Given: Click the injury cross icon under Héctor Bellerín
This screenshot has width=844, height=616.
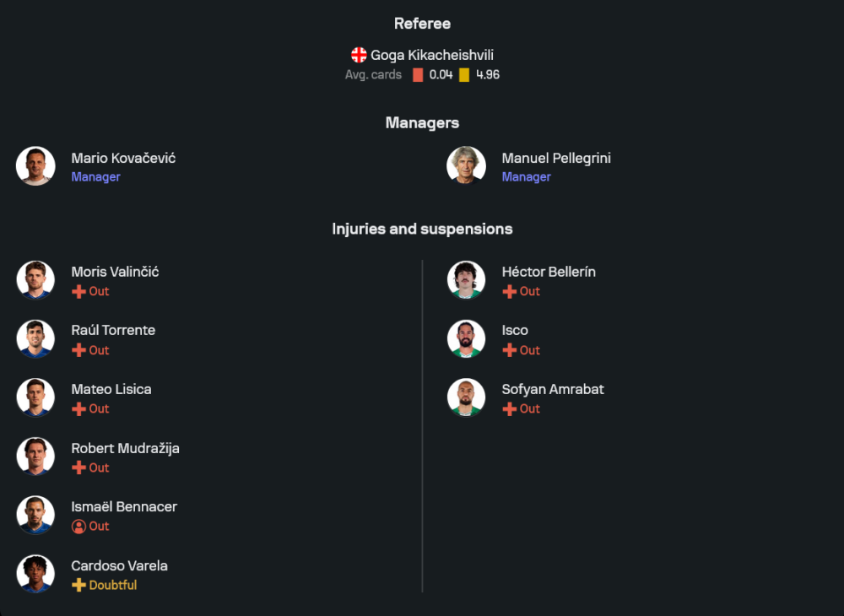Looking at the screenshot, I should 509,291.
